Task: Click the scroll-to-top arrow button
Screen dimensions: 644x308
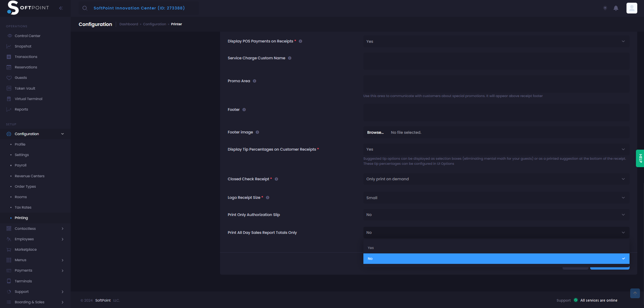Action: tap(635, 293)
